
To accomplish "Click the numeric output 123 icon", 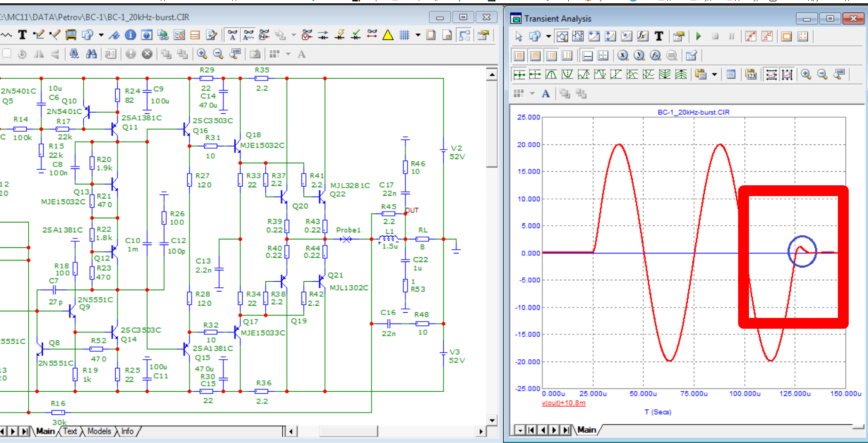I will pos(751,74).
